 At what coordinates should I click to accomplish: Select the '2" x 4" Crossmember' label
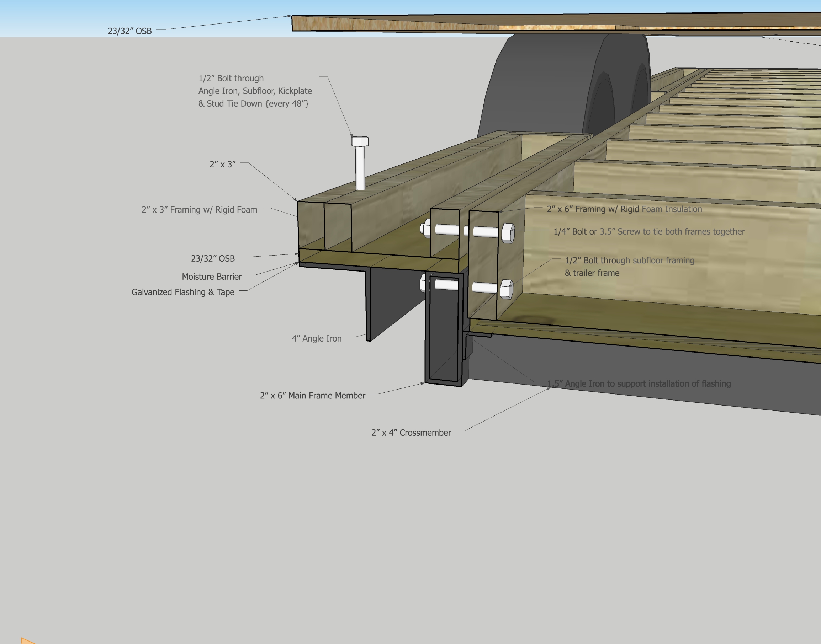411,433
